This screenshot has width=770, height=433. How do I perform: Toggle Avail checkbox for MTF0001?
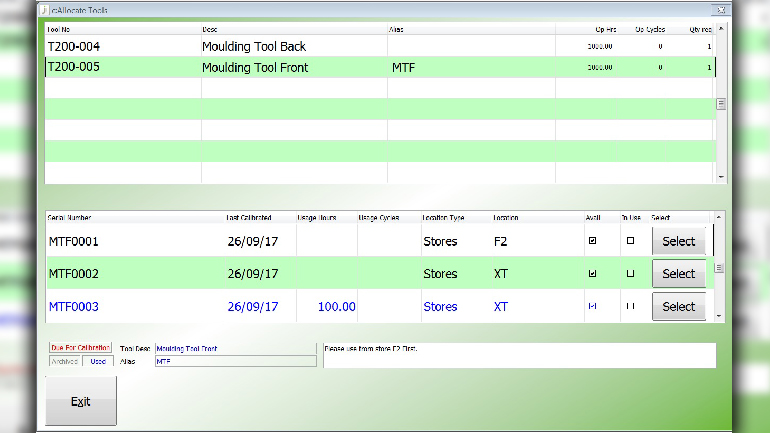pyautogui.click(x=593, y=241)
